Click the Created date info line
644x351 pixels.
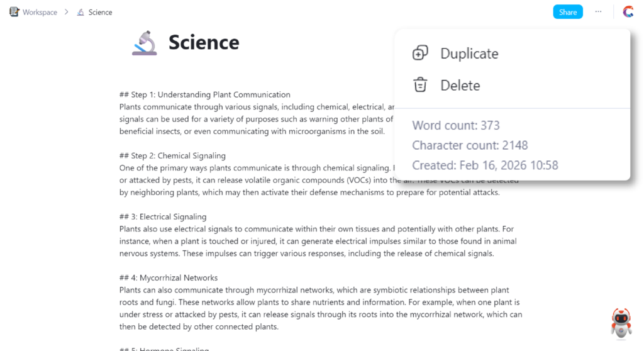point(485,165)
